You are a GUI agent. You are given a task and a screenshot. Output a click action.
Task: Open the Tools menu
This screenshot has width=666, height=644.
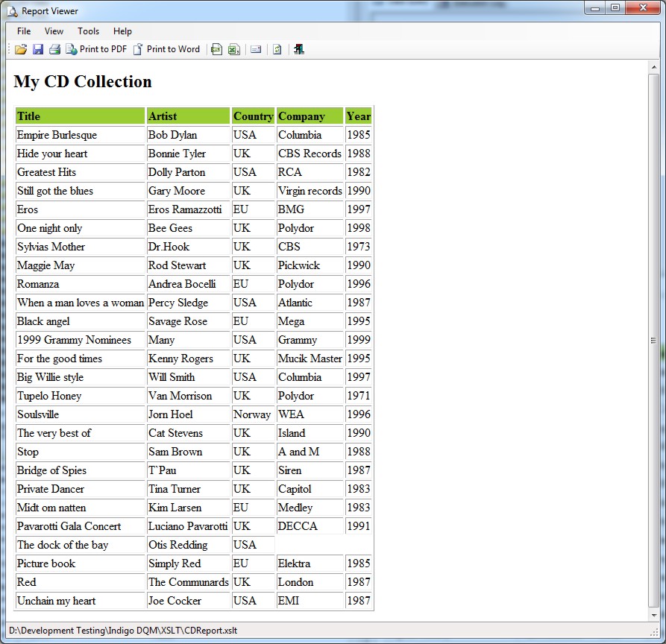point(88,31)
